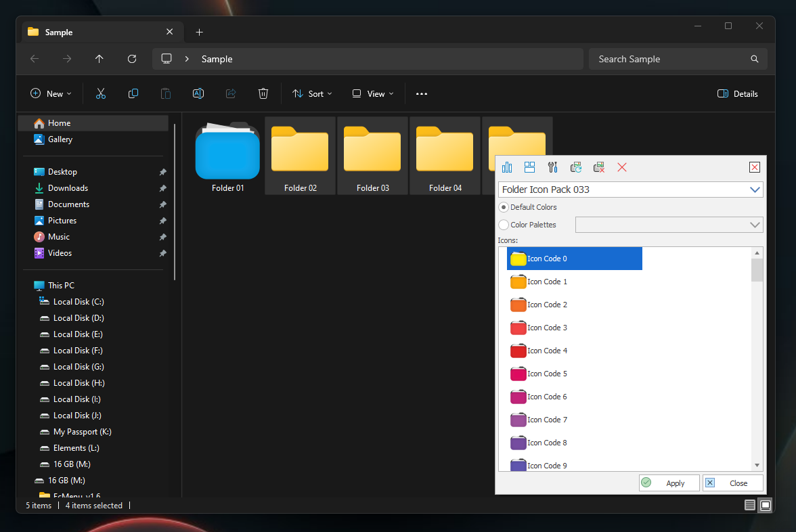Click the red X icon in dialog toolbar

tap(622, 168)
